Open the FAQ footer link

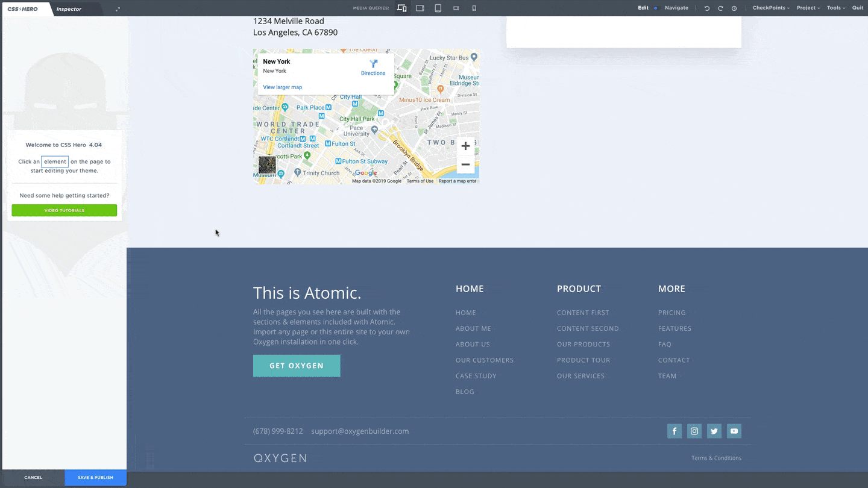[665, 344]
